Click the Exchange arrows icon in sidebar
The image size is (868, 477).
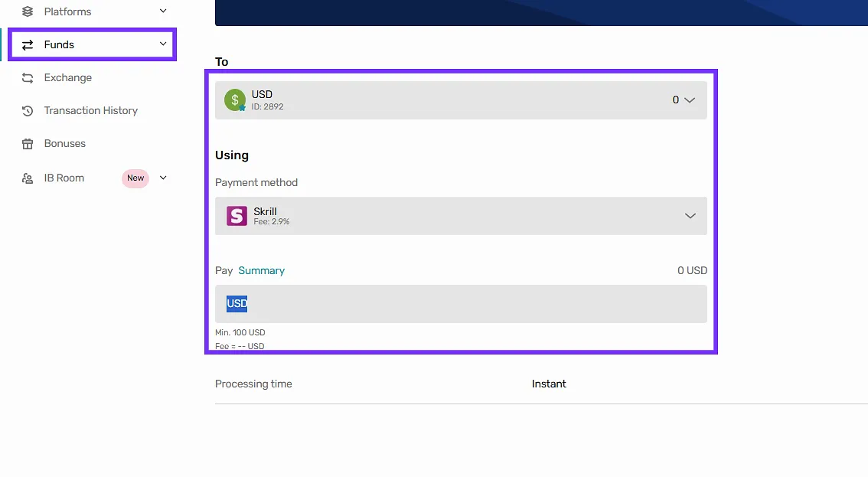coord(28,77)
